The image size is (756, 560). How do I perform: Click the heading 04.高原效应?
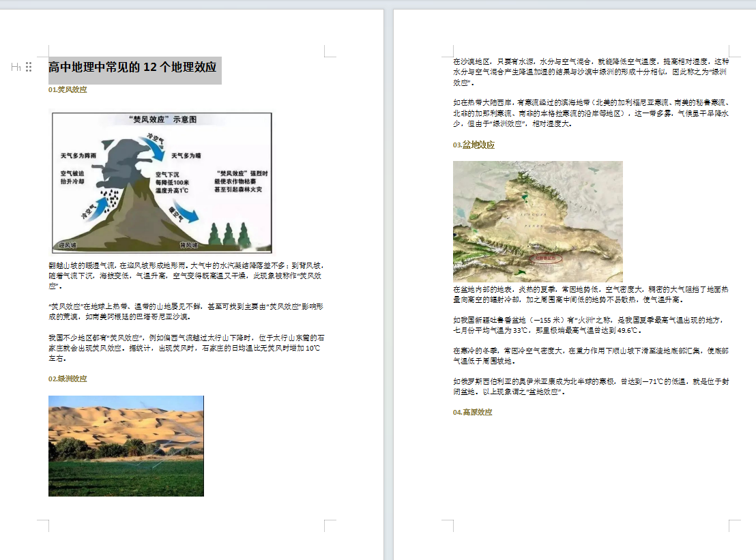(472, 412)
